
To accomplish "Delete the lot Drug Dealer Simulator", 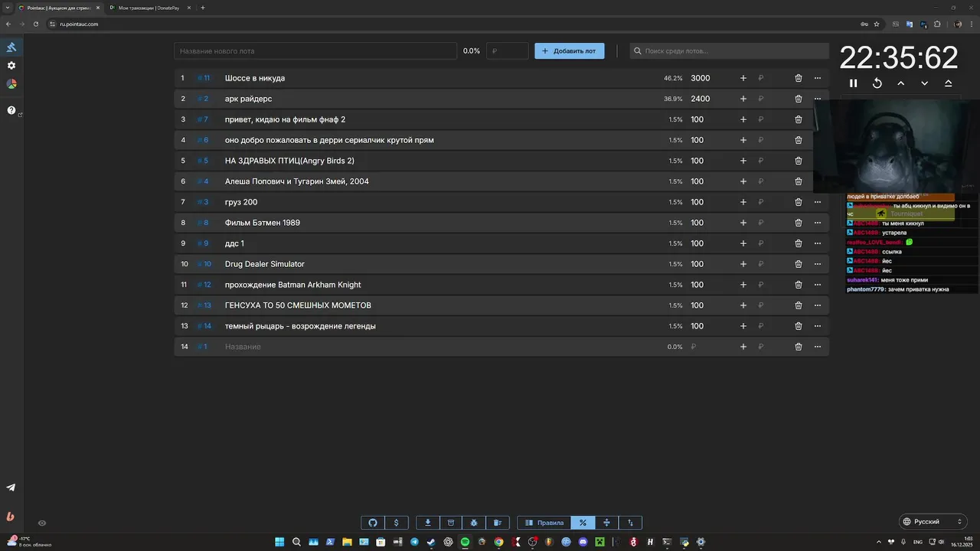I will (799, 264).
